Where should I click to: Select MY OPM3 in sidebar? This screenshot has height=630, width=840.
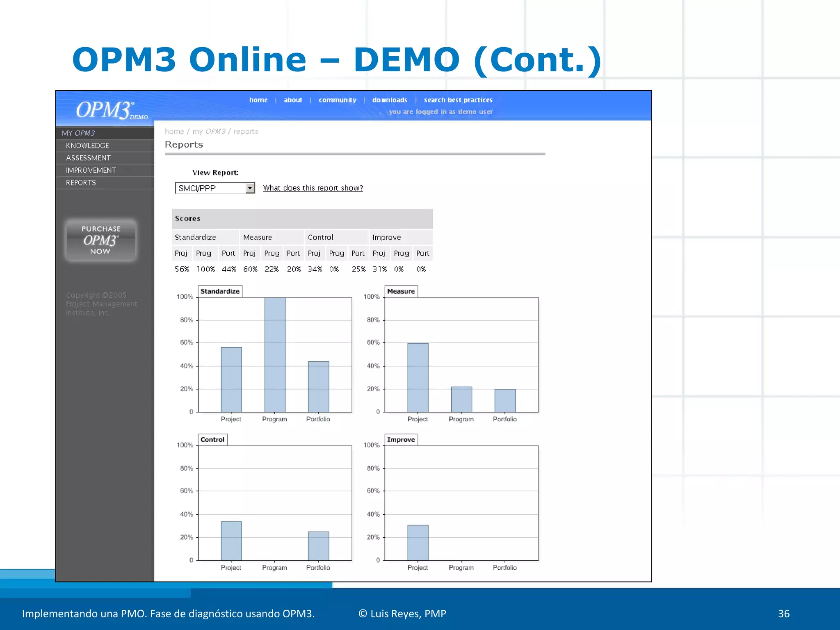(105, 133)
